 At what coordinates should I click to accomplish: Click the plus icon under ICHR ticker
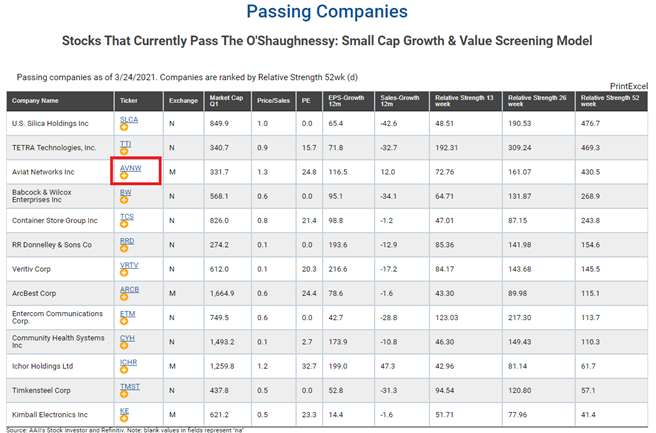124,370
